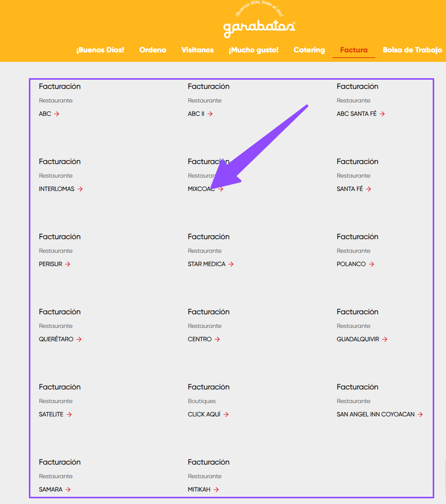Open the CENTRO restaurant invoice link
446x504 pixels.
[200, 339]
